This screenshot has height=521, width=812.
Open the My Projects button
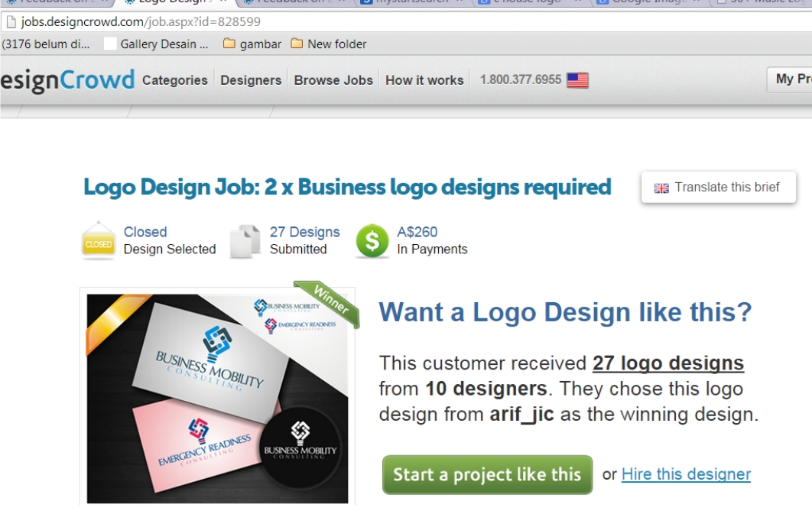(x=790, y=80)
